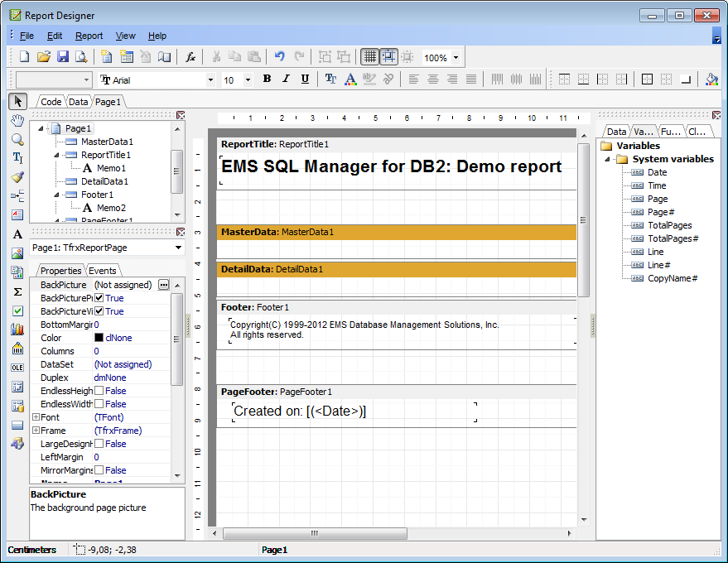Screen dimensions: 728x563
Task: Select the Zoom magnifier tool
Action: coord(17,139)
